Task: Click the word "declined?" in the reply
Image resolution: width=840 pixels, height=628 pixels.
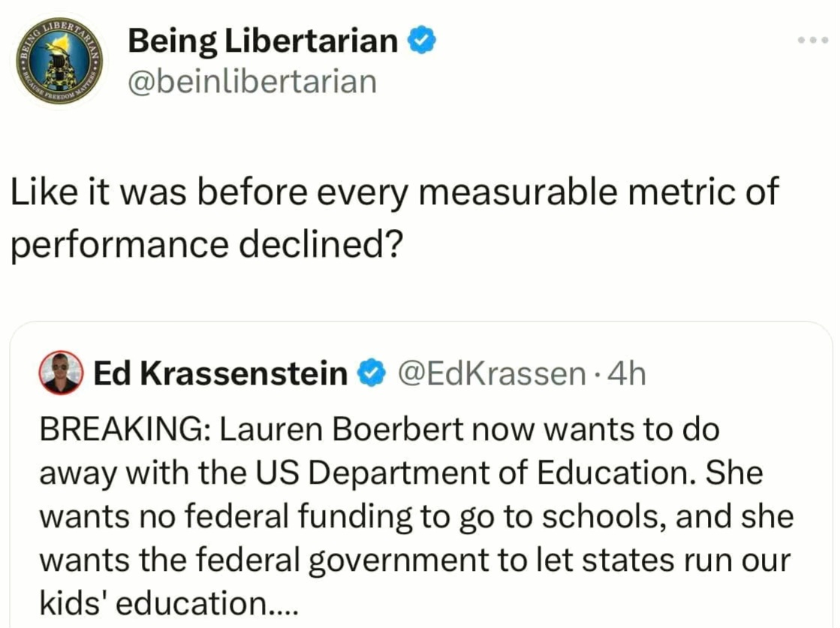Action: pos(320,245)
